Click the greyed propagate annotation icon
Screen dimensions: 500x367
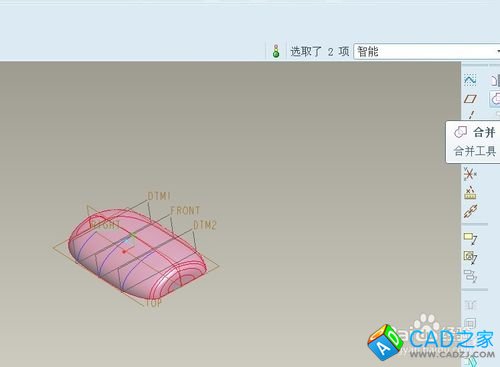click(470, 276)
